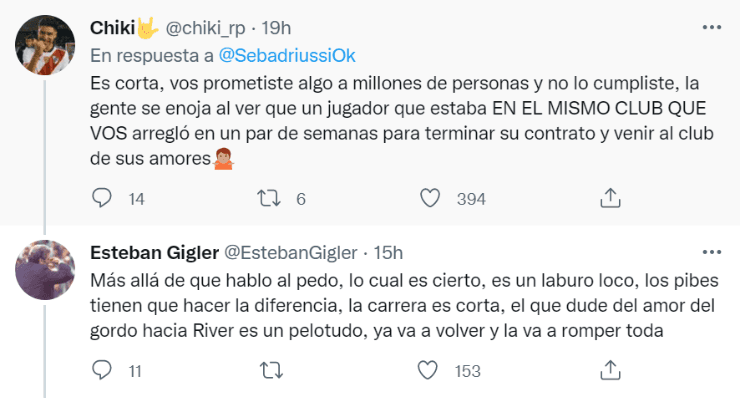Retweet Chiki's tweet
740x402 pixels.
267,198
